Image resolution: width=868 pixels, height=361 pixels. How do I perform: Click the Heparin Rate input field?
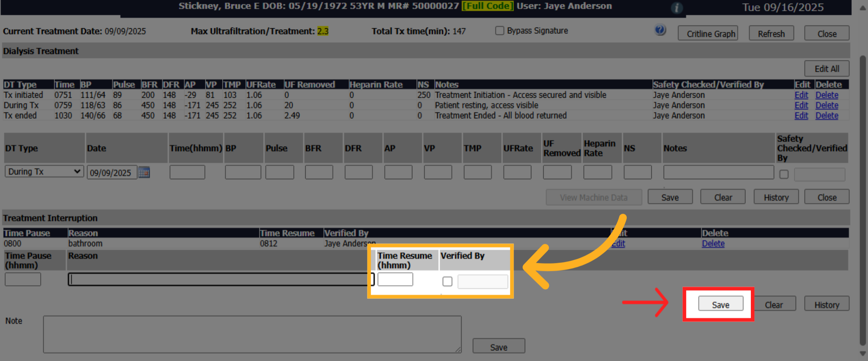(597, 172)
